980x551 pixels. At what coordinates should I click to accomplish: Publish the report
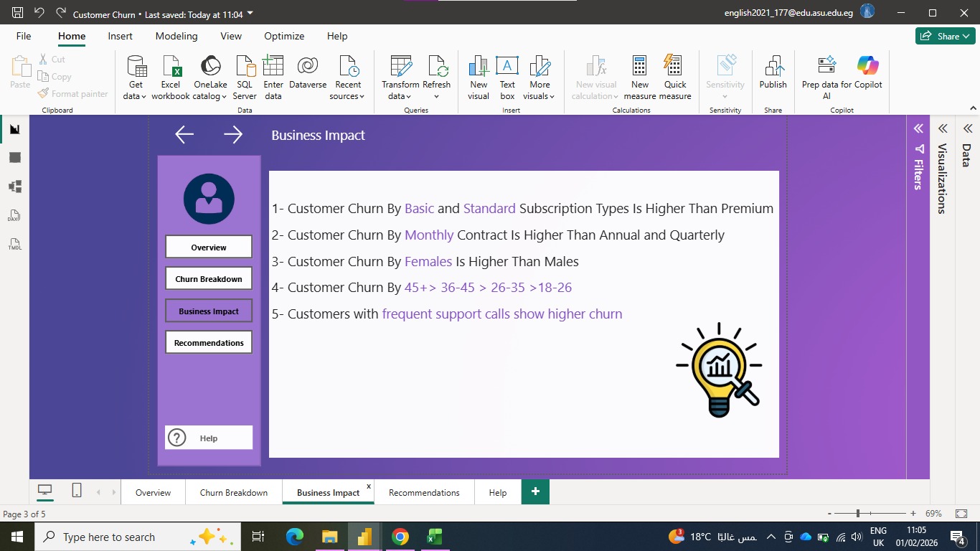(x=773, y=72)
